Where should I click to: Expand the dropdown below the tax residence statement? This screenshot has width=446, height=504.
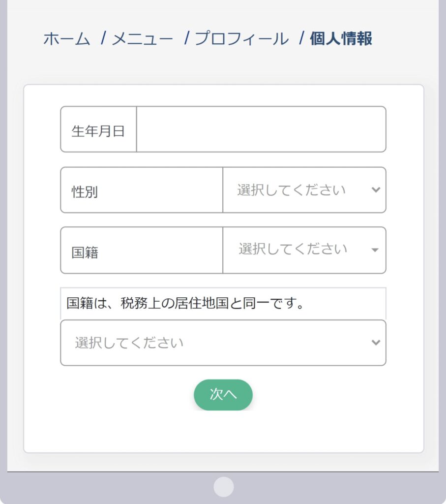[223, 343]
